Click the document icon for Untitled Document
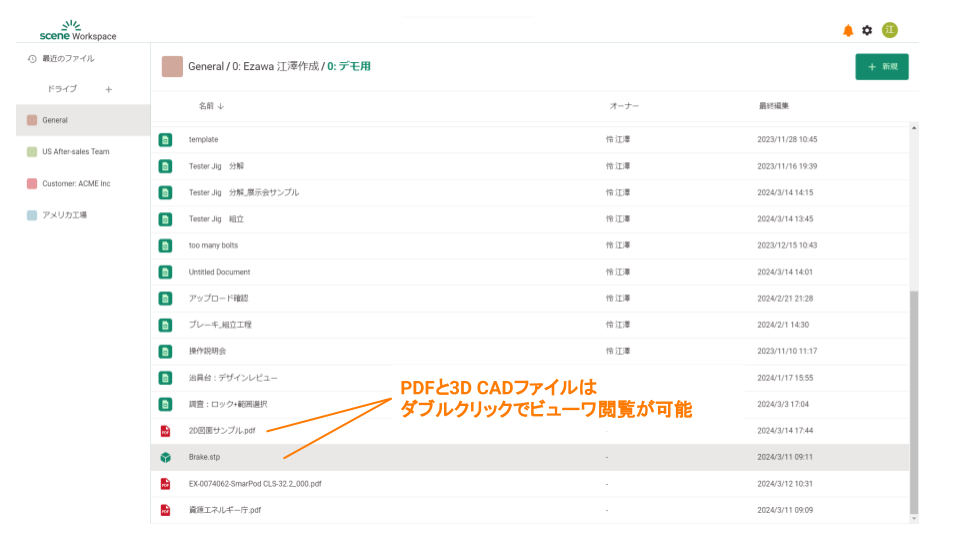The height and width of the screenshot is (540, 960). point(165,272)
